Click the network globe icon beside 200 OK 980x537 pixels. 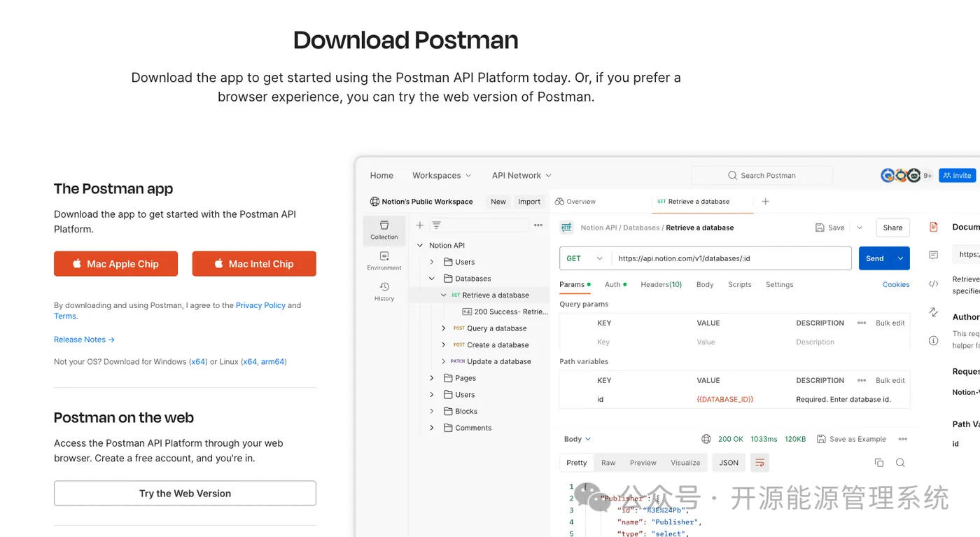706,439
